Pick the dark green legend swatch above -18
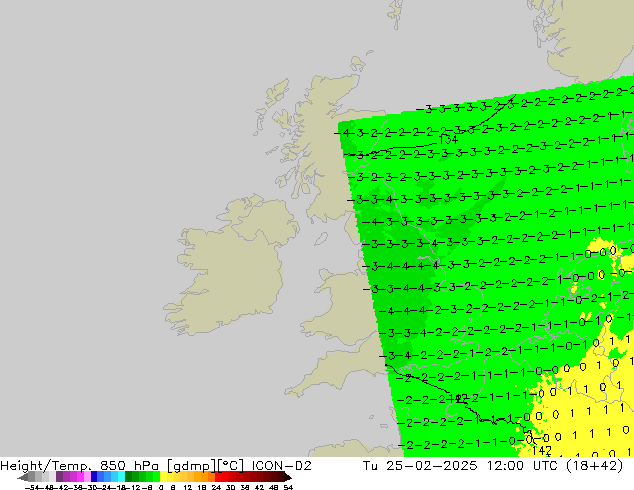634x490 pixels. point(128,476)
